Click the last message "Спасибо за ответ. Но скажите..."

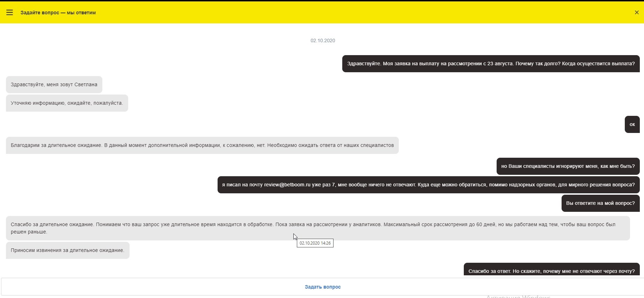(551, 270)
